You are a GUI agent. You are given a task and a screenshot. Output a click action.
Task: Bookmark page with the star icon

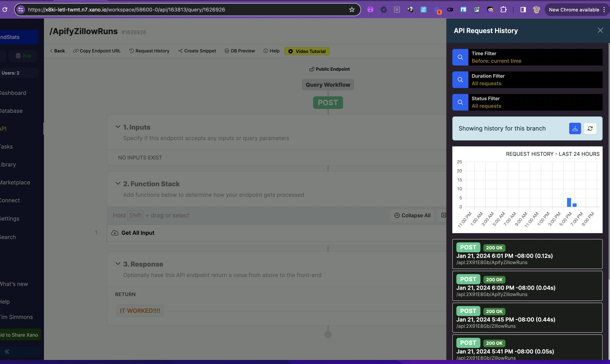tap(352, 10)
